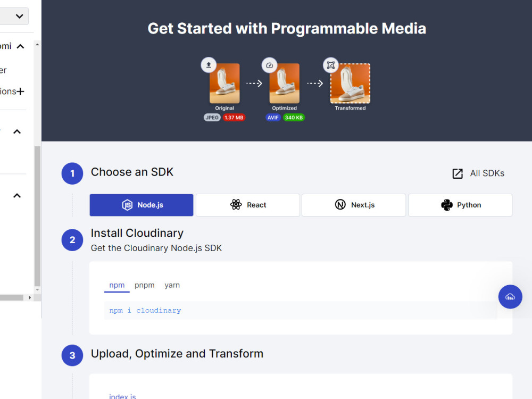Click the external-link icon beside All SDKs
Screen dimensions: 532x399
[457, 173]
